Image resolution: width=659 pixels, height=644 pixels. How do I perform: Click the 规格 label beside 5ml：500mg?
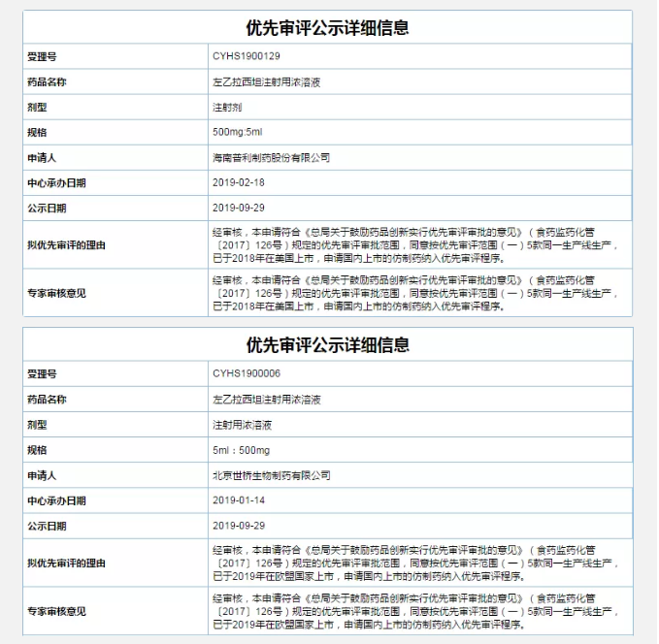point(37,450)
